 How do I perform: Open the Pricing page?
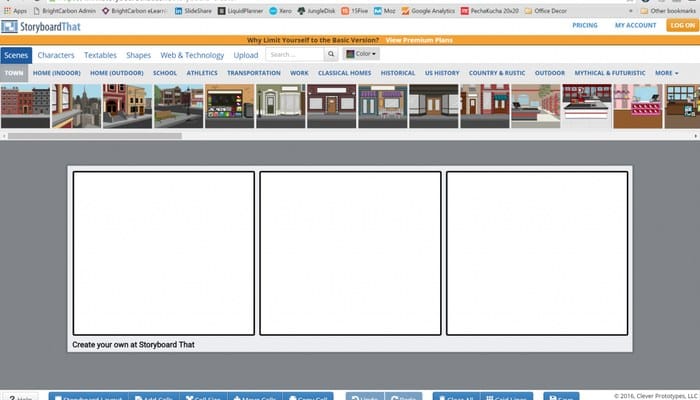point(585,25)
